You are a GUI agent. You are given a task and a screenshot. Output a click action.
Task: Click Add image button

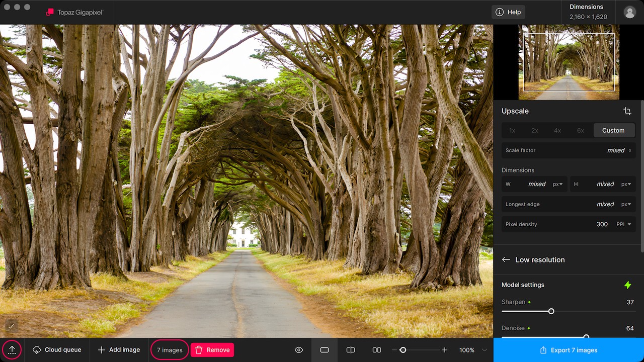pyautogui.click(x=119, y=350)
